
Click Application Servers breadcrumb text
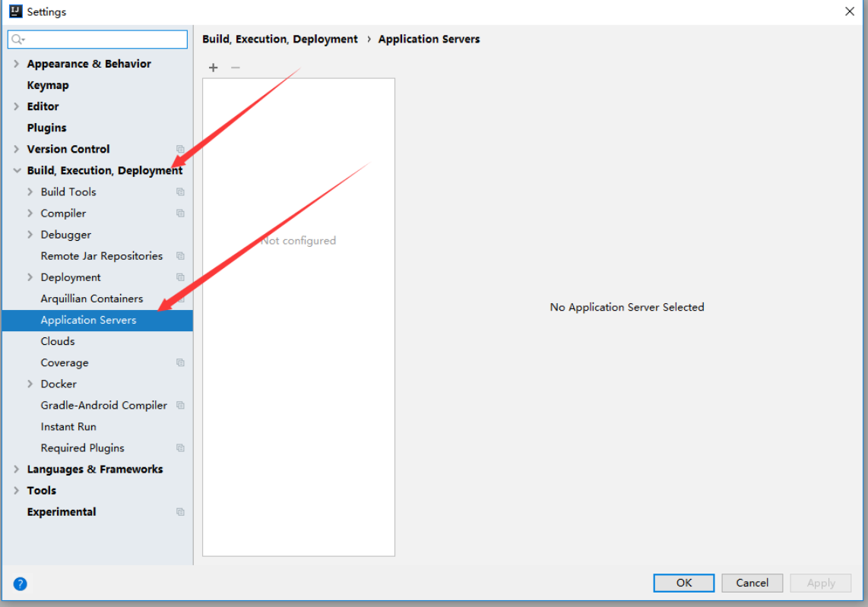click(429, 40)
